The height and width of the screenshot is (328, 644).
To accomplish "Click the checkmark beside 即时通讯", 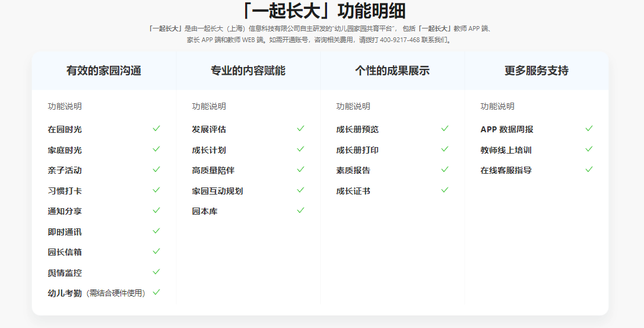I will pos(156,231).
